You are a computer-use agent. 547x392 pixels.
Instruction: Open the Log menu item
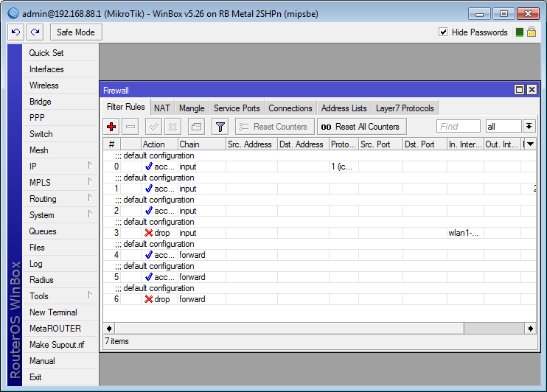(x=60, y=264)
